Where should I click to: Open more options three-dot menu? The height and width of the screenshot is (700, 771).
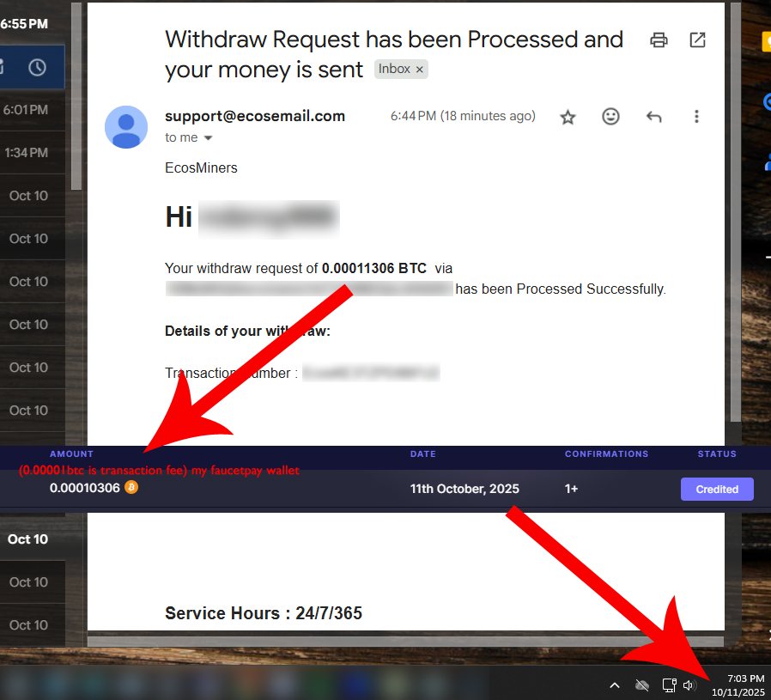[x=696, y=117]
